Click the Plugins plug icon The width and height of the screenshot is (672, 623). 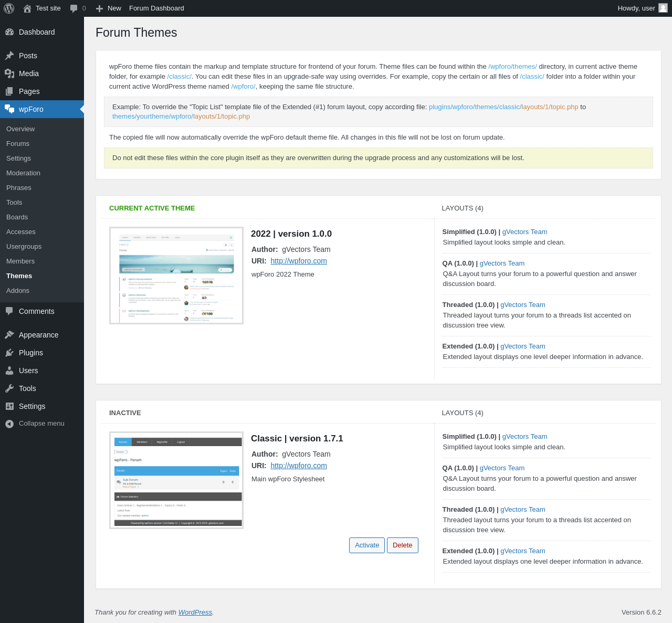click(x=9, y=353)
